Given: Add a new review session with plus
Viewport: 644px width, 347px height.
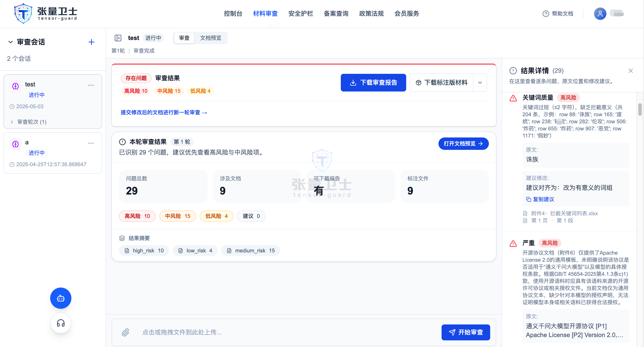Looking at the screenshot, I should pyautogui.click(x=91, y=42).
